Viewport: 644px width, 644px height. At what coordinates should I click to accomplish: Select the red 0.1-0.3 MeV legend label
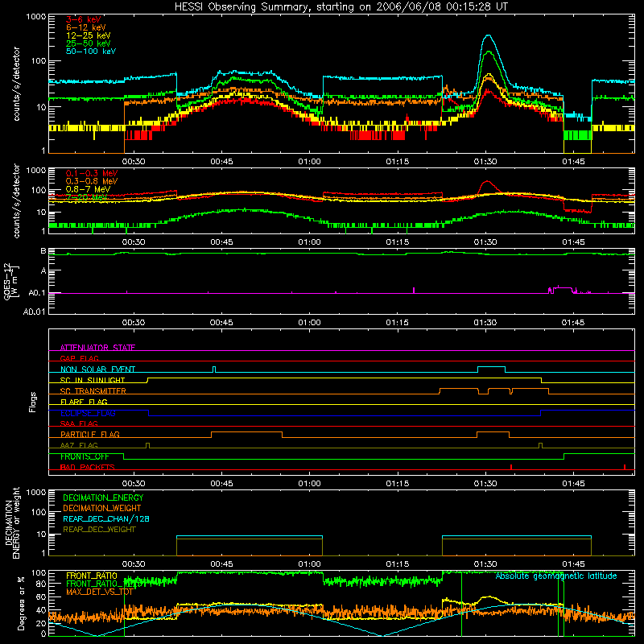[x=91, y=173]
